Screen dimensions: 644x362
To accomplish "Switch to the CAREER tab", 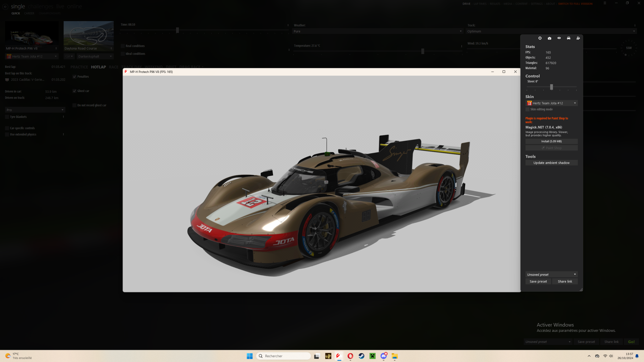I will coord(29,14).
